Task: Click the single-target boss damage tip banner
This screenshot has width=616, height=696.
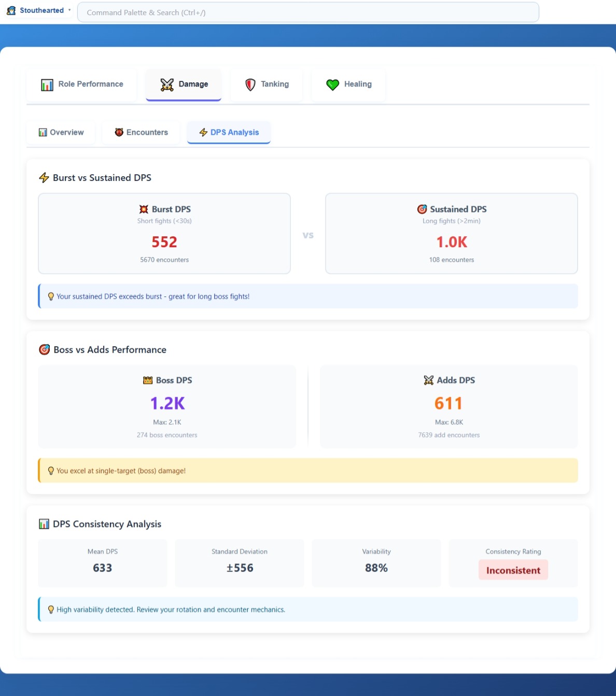Action: (x=308, y=471)
